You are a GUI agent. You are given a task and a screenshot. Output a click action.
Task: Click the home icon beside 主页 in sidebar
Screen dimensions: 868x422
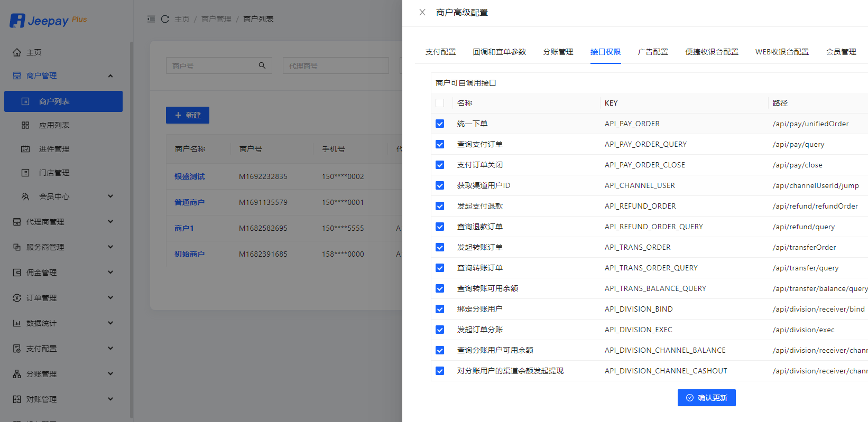pos(17,52)
